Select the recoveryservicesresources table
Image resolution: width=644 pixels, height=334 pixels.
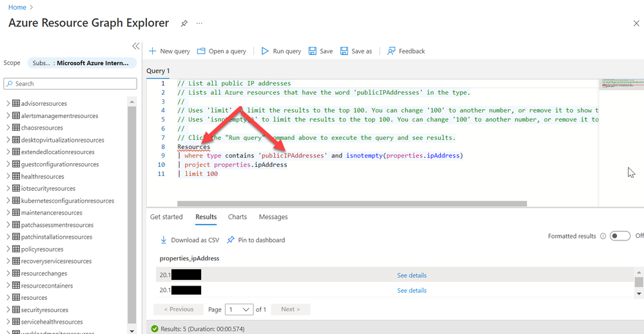[56, 261]
